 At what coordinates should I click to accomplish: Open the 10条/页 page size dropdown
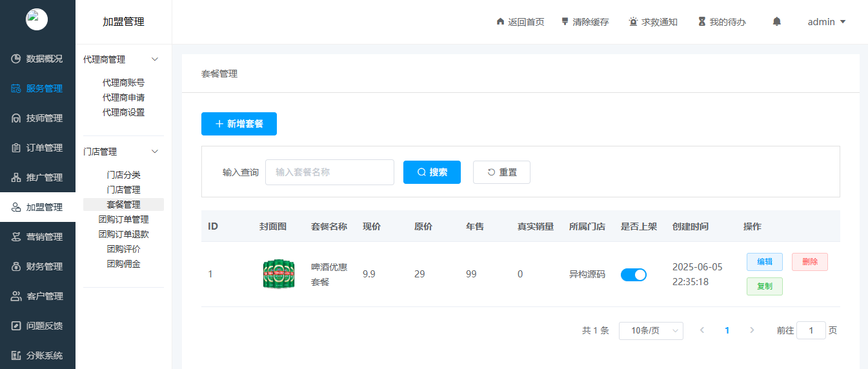pos(651,330)
